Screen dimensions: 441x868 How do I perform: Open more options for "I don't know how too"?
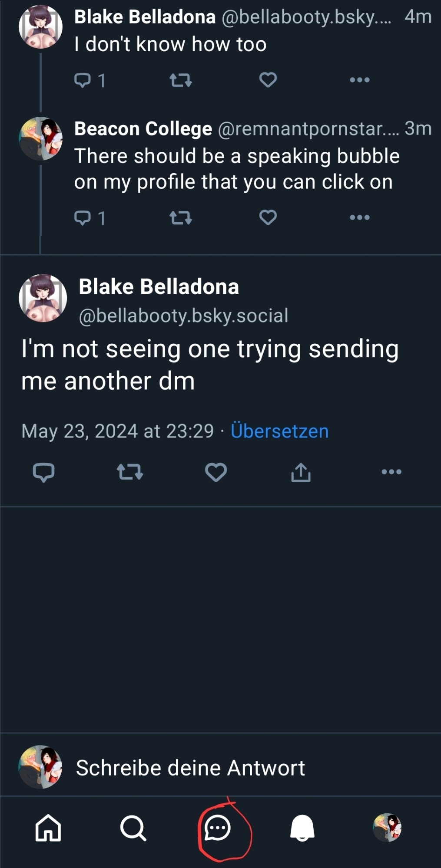point(359,80)
